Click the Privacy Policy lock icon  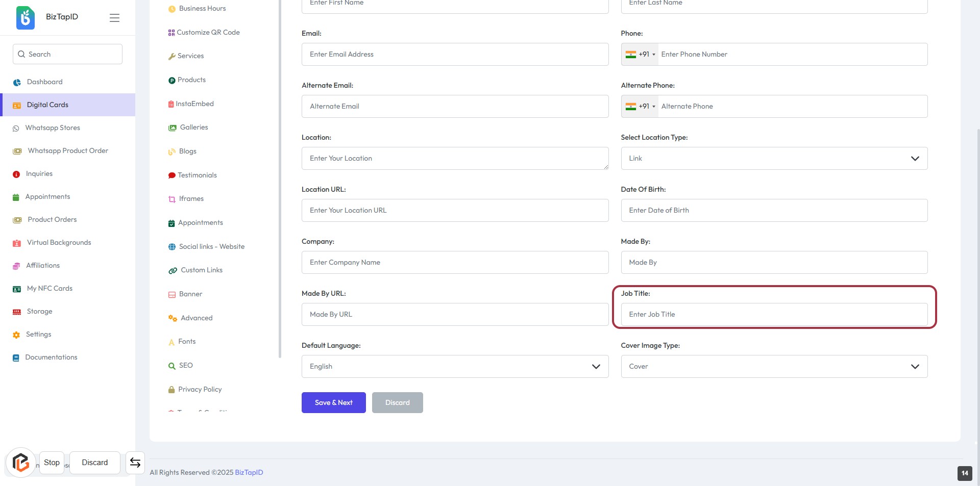(x=171, y=390)
